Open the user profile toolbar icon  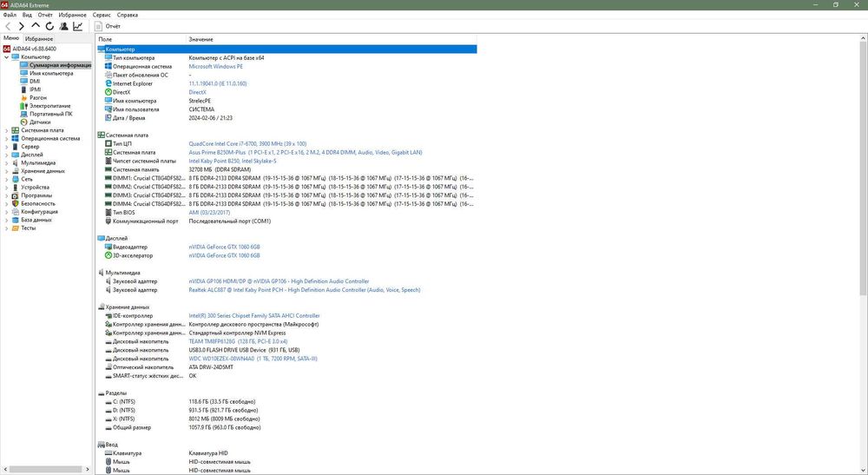(63, 26)
